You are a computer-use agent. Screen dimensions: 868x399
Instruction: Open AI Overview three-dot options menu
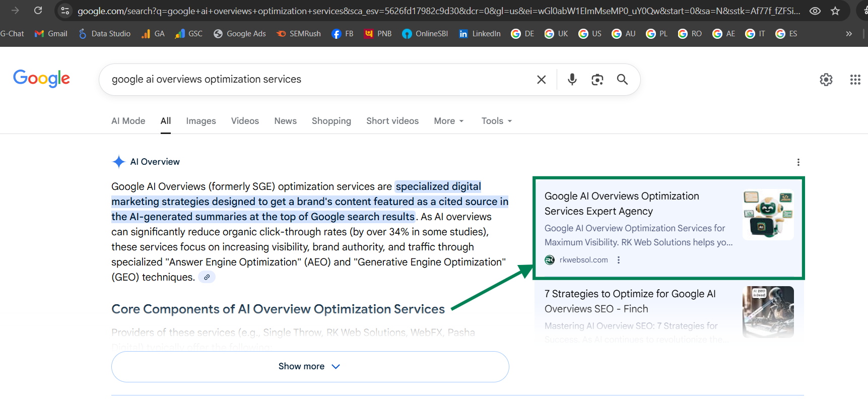click(x=798, y=162)
